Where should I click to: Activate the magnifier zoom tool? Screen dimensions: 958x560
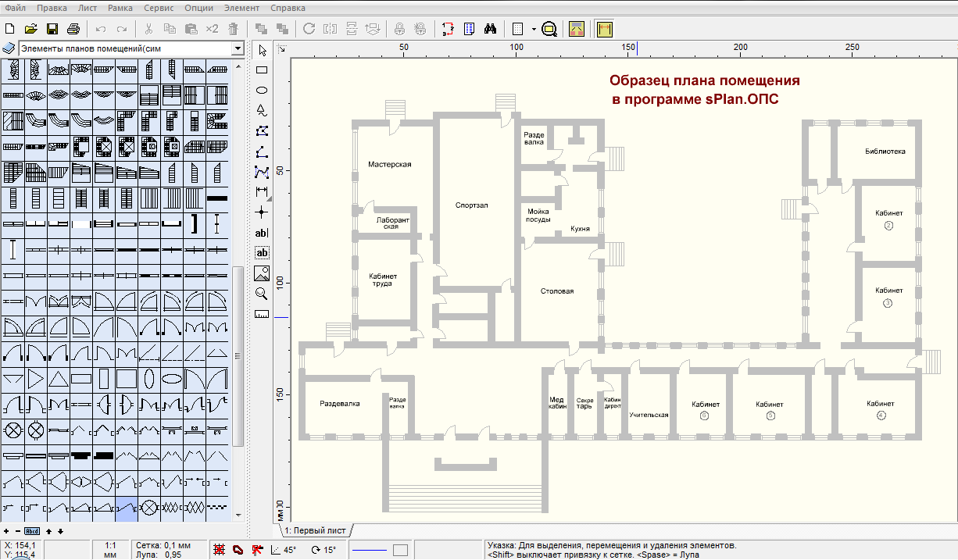(x=262, y=294)
